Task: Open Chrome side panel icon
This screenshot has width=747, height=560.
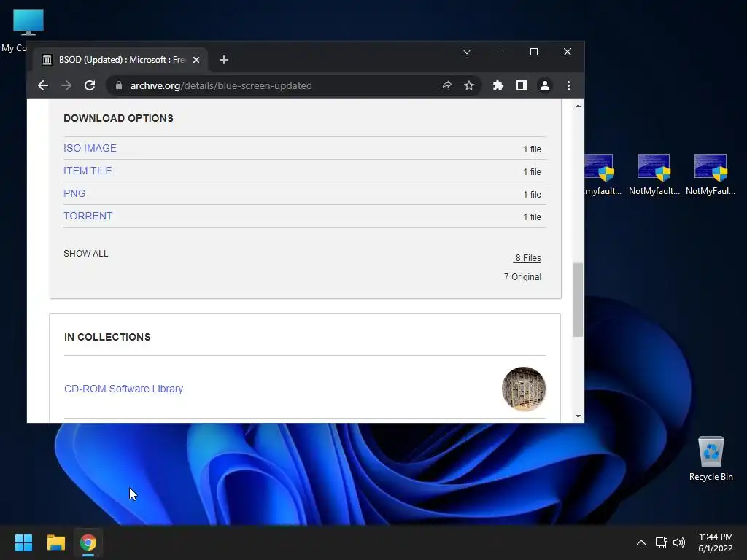Action: coord(521,85)
